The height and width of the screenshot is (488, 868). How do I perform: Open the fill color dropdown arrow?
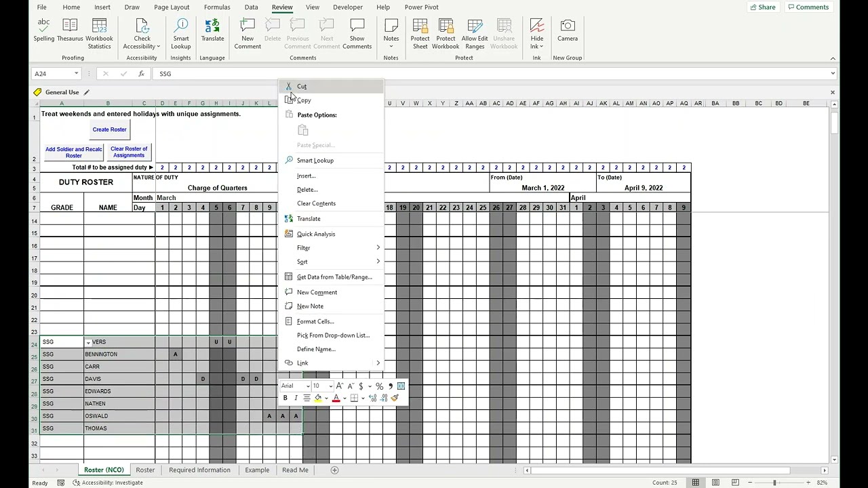pyautogui.click(x=326, y=399)
